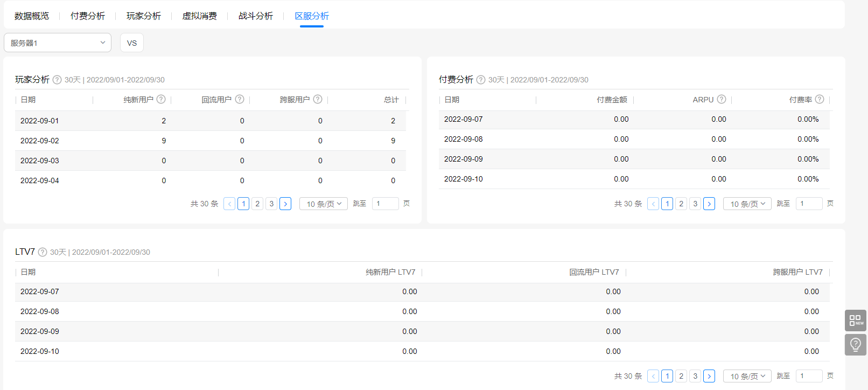868x390 pixels.
Task: Open the floating help question button
Action: click(x=855, y=345)
